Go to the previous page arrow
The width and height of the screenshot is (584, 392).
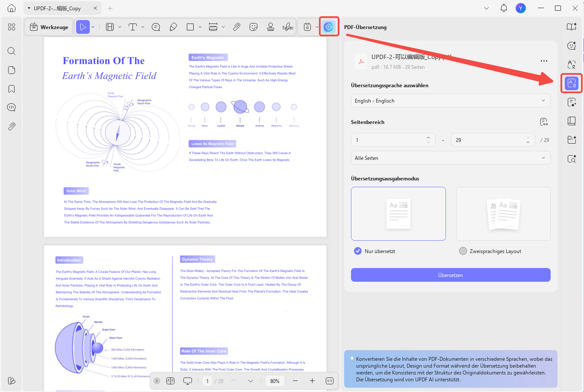point(233,381)
